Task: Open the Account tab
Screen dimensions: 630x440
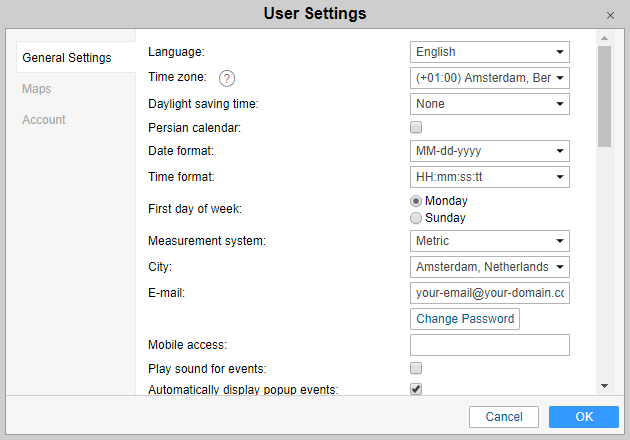Action: [x=44, y=120]
